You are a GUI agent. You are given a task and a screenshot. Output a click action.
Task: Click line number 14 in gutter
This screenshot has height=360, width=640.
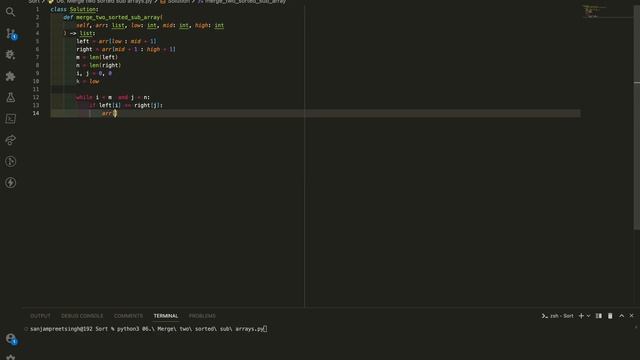[36, 113]
